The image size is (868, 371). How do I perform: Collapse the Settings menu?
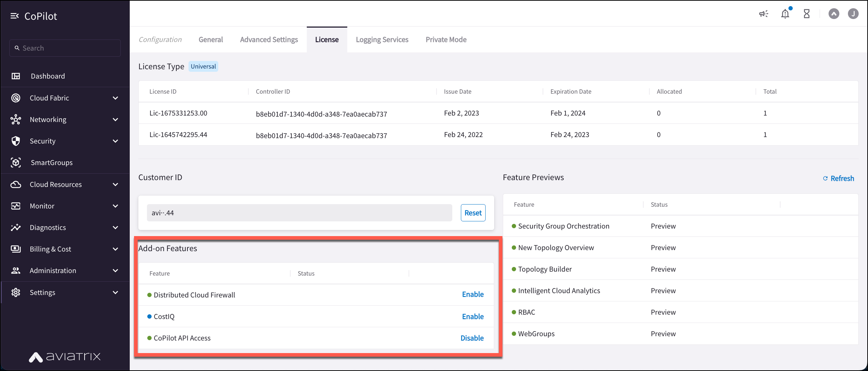point(115,292)
